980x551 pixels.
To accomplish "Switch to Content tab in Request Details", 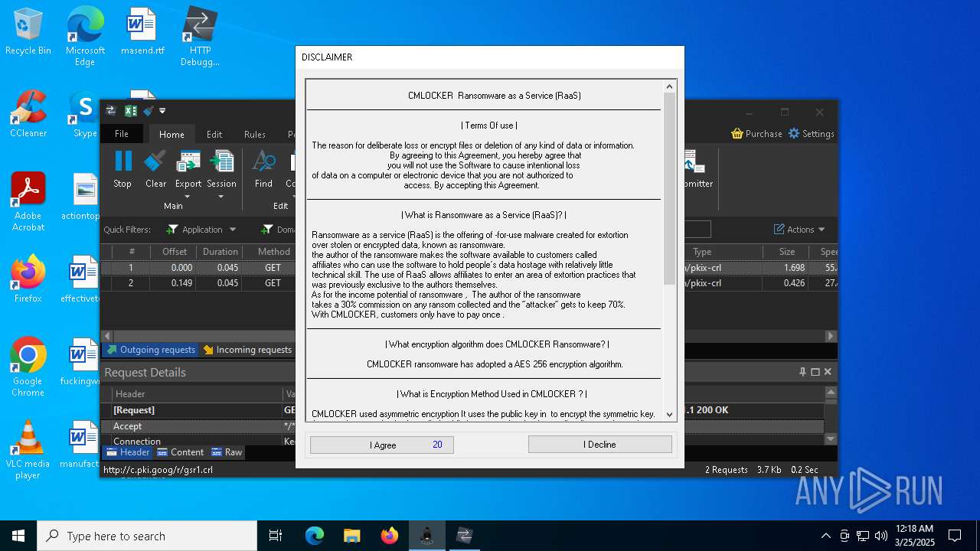I will tap(180, 452).
